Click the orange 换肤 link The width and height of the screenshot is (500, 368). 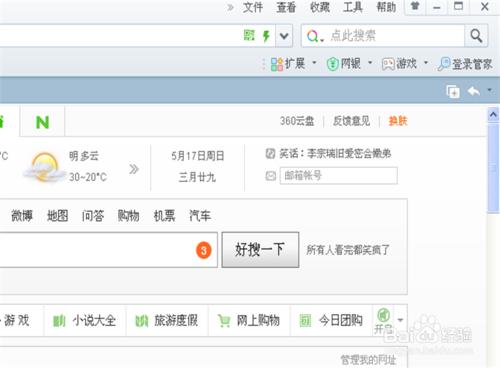398,121
